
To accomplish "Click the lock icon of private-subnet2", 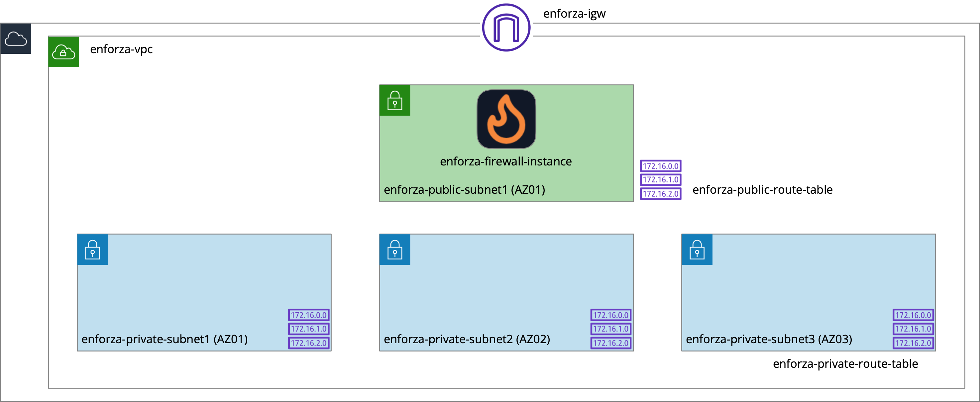I will (395, 250).
